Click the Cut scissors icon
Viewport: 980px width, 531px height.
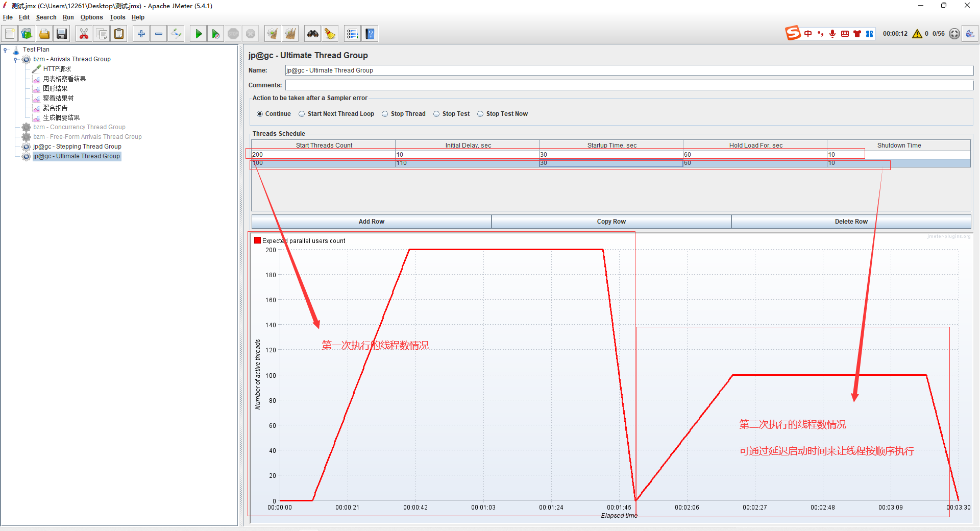(84, 34)
